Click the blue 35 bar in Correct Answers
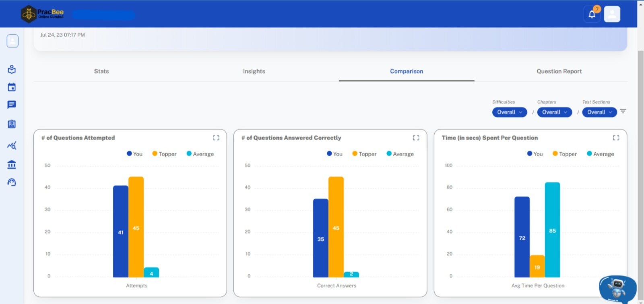 [x=321, y=238]
